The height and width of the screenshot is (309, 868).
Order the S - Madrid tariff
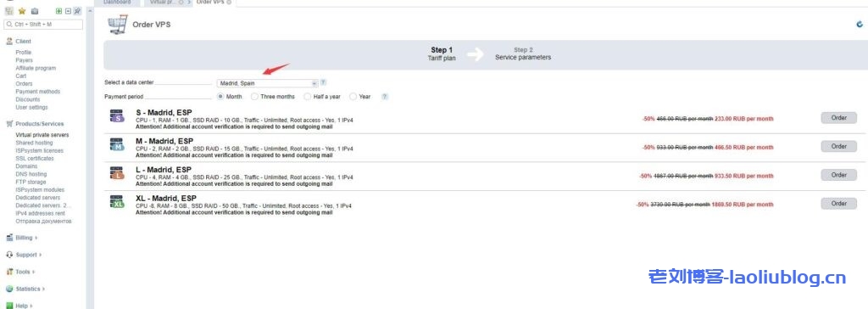[x=838, y=118]
